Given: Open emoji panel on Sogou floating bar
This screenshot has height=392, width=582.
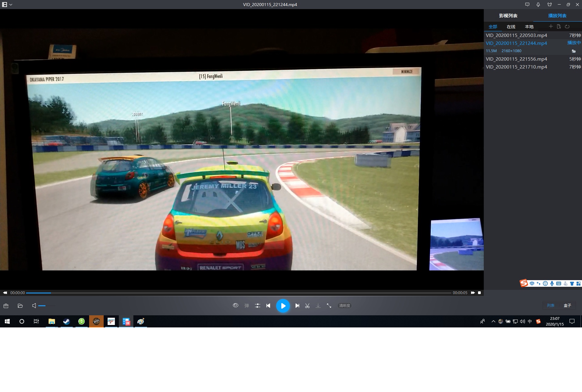Looking at the screenshot, I should 545,283.
